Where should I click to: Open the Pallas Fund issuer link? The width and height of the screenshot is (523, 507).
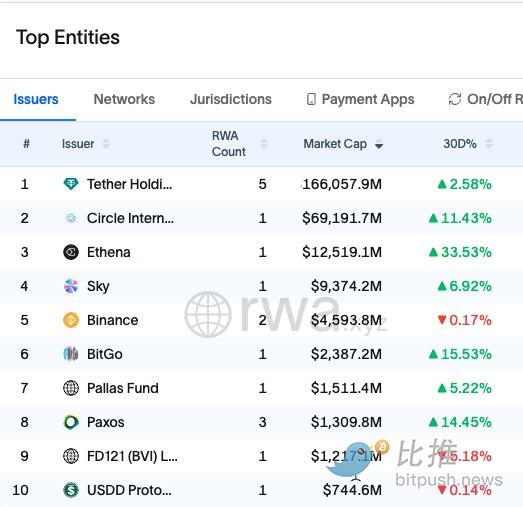[x=123, y=388]
